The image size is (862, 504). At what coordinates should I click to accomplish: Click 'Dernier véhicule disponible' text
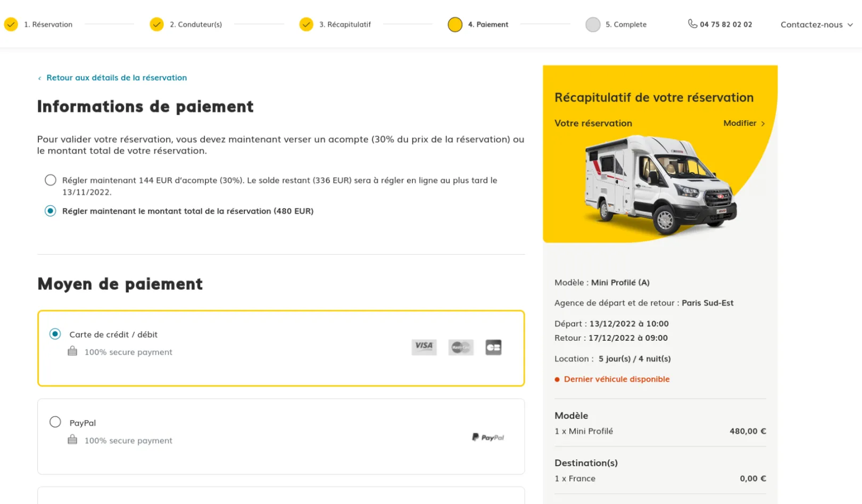(x=617, y=379)
